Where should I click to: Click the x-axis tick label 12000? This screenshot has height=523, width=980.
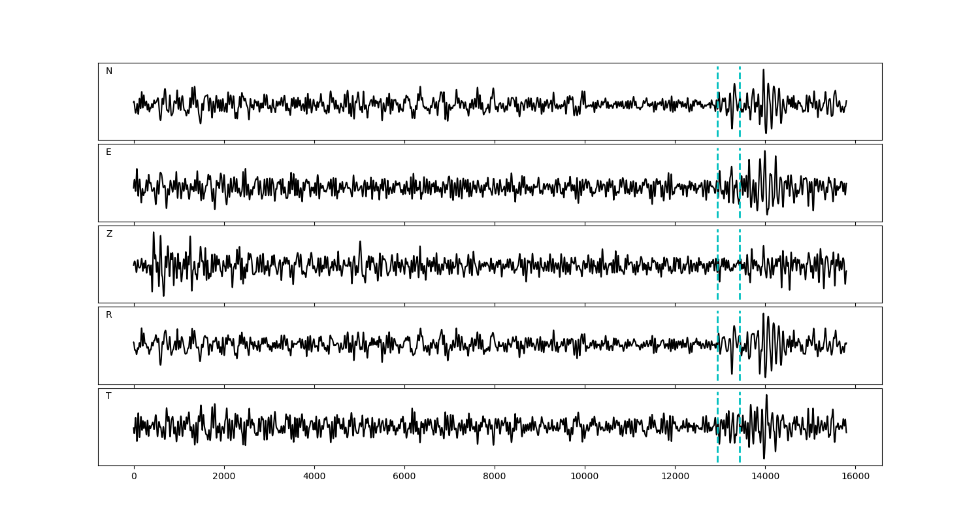pyautogui.click(x=675, y=477)
